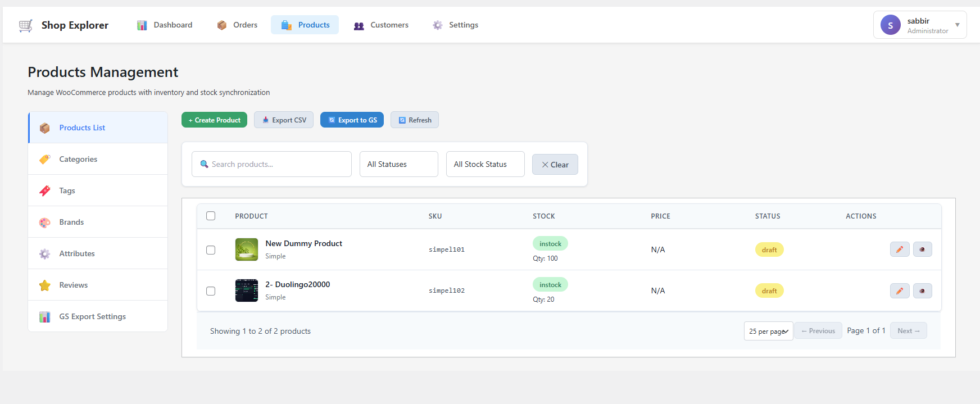Check the box for New Dummy Product

[x=211, y=250]
